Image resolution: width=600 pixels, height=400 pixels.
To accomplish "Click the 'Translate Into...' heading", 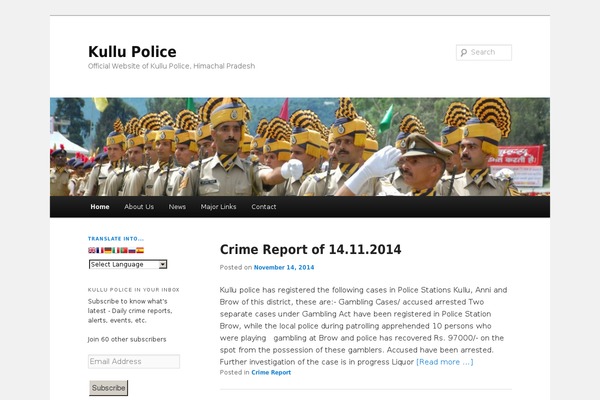I will point(116,238).
